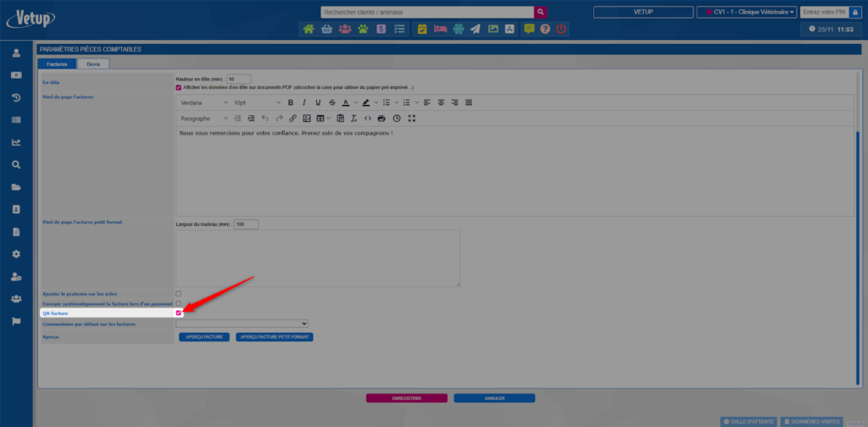Click the ENREGISTRER button
Image resolution: width=868 pixels, height=427 pixels.
pos(406,397)
